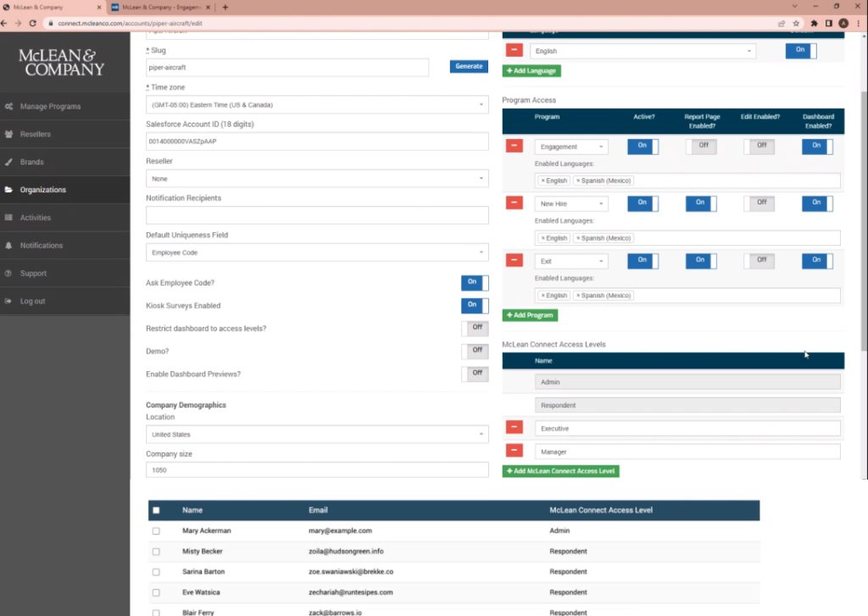The height and width of the screenshot is (616, 868).
Task: Reload the page with browser refresh
Action: pyautogui.click(x=33, y=23)
